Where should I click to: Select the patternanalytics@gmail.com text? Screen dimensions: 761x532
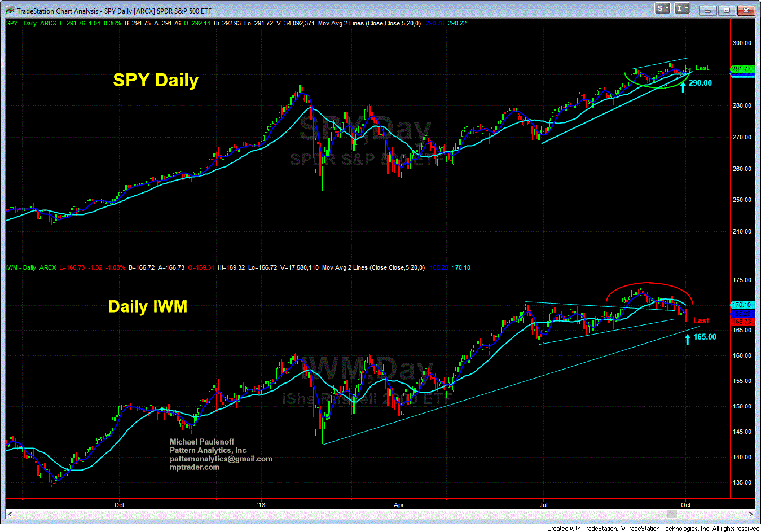221,459
